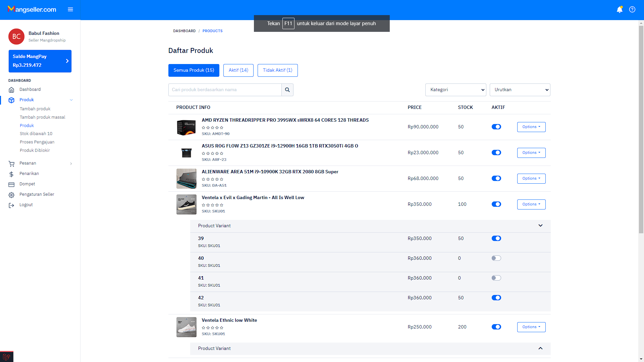This screenshot has height=362, width=644.
Task: Click the hamburger menu icon
Action: pos(70,9)
